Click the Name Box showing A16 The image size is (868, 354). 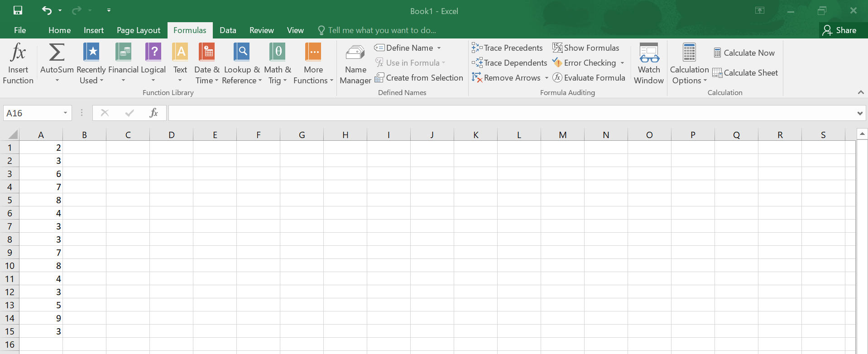[33, 113]
